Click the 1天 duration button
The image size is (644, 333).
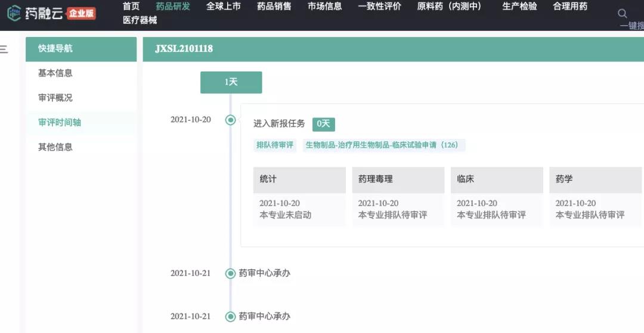[231, 82]
